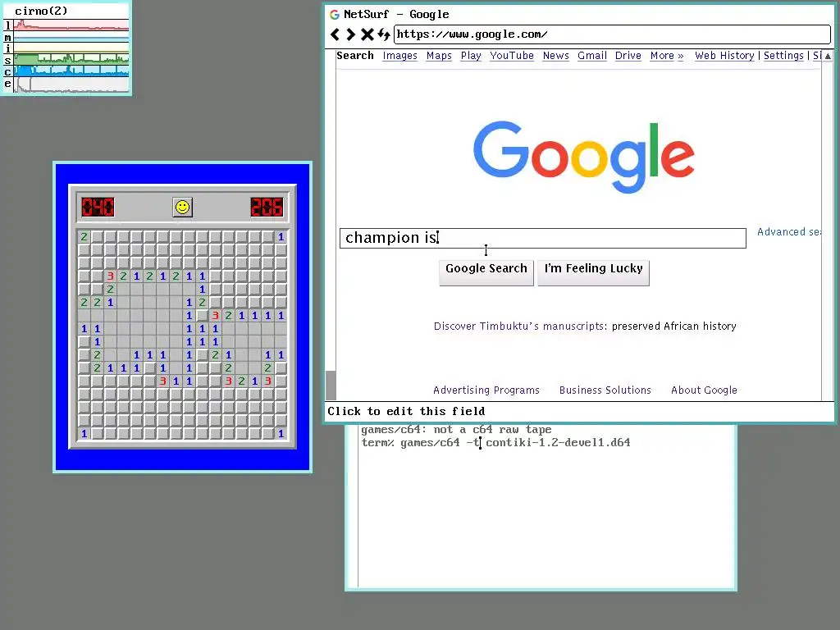This screenshot has width=840, height=630.
Task: Click the 'l' load graph row in stats
Action: click(66, 25)
